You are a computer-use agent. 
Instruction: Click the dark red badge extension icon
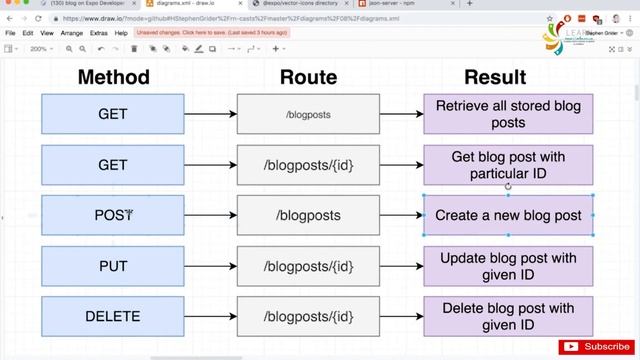coord(598,19)
